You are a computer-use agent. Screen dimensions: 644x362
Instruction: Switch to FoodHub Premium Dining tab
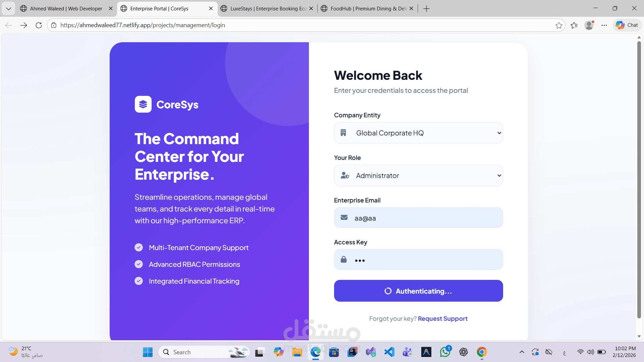pos(364,8)
